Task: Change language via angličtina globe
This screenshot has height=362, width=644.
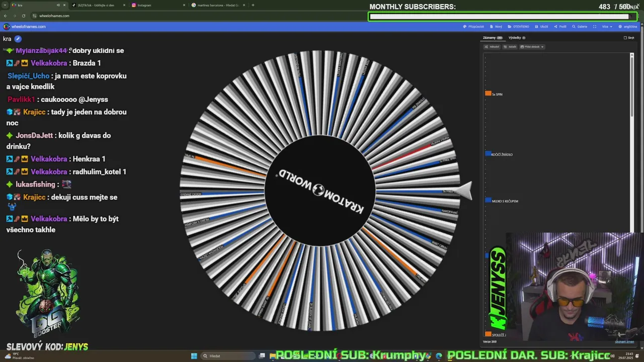Action: 627,27
